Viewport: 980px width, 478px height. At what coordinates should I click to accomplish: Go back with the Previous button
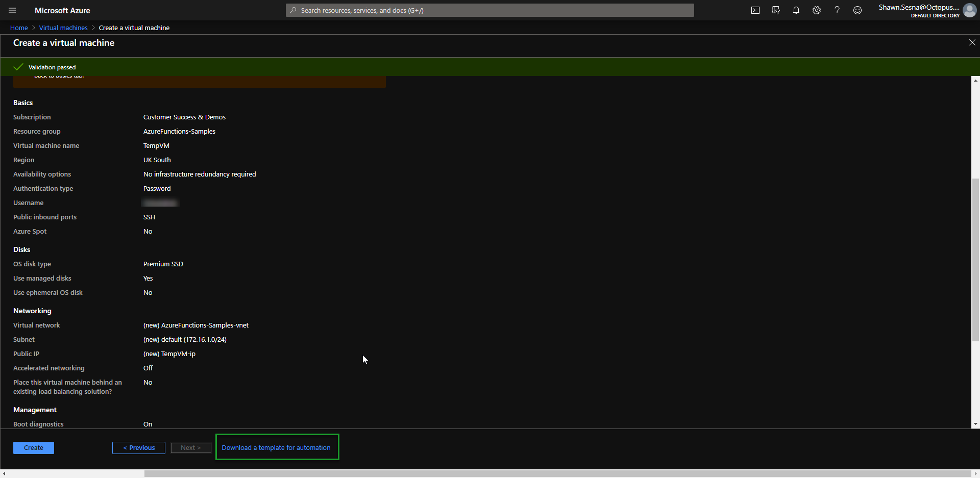[x=139, y=448]
